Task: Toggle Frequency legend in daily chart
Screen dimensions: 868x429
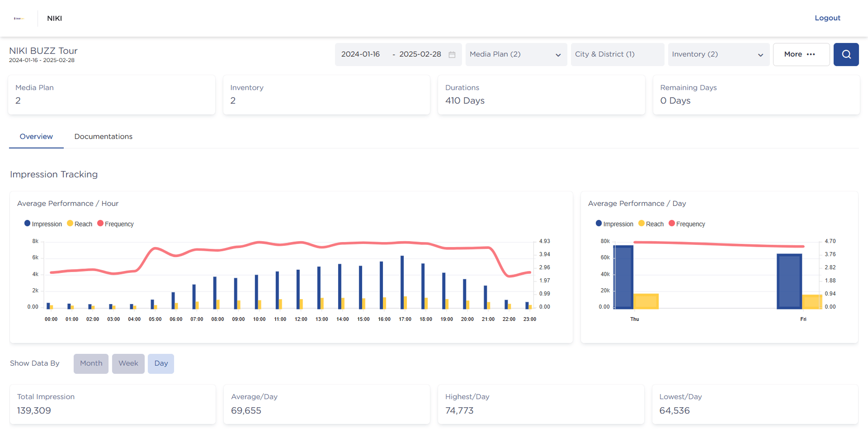Action: click(687, 224)
